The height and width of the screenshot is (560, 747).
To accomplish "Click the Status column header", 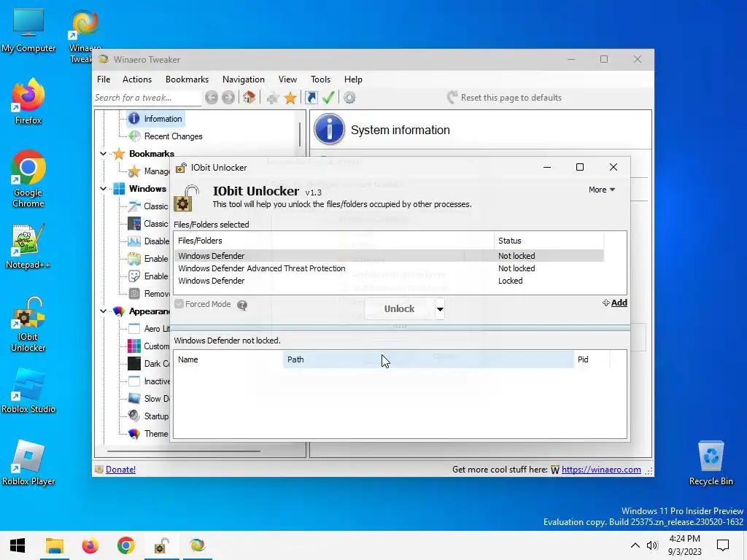I will click(x=549, y=241).
